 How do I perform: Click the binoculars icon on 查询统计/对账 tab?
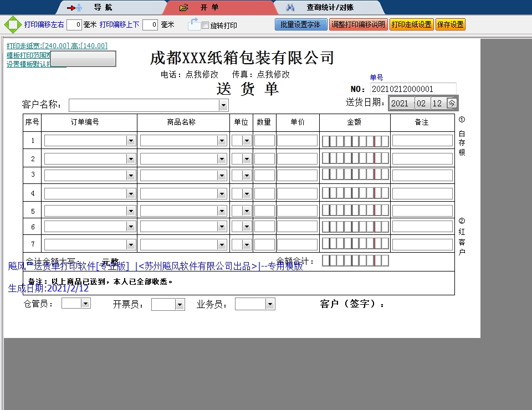point(289,8)
